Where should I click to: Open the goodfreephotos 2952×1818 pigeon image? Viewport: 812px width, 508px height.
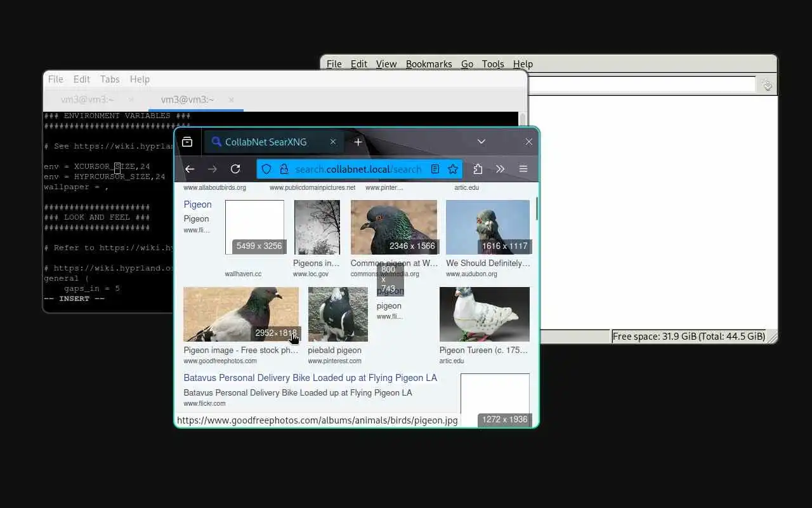241,314
